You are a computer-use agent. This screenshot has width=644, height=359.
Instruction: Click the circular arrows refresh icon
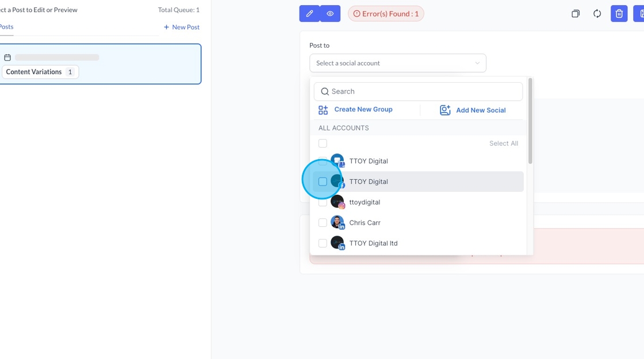click(597, 14)
